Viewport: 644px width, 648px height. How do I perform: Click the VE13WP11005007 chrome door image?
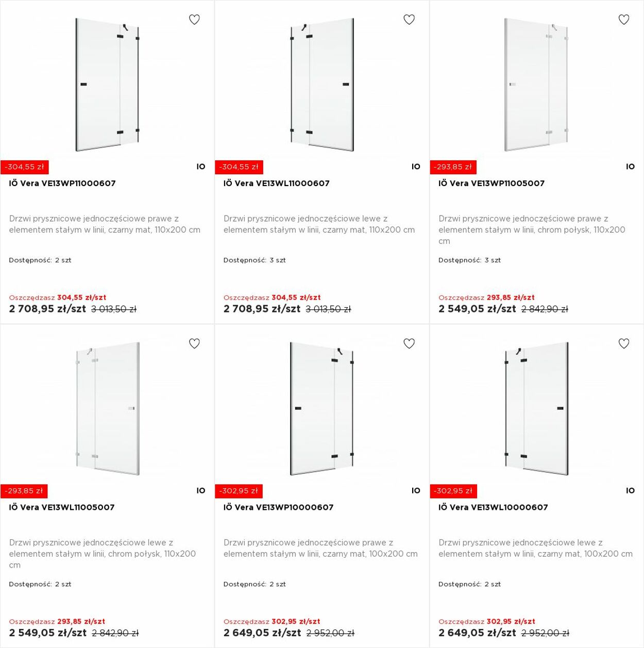point(536,85)
